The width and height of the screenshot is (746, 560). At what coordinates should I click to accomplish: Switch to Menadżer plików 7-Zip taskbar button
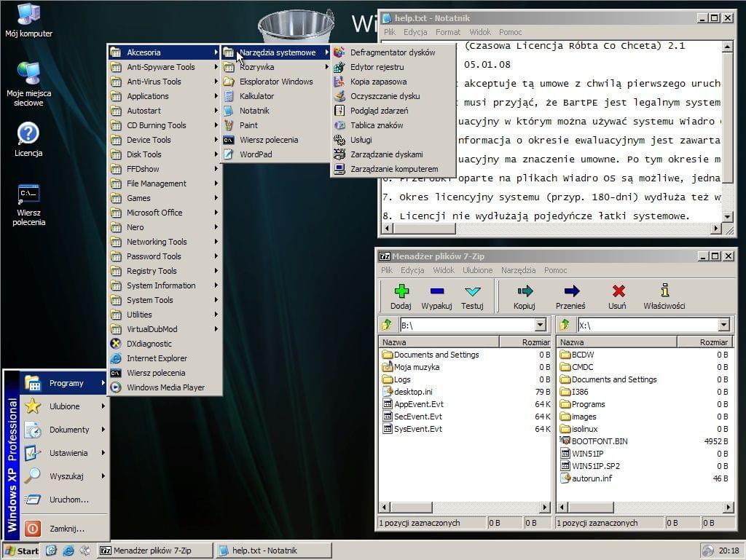pyautogui.click(x=155, y=551)
